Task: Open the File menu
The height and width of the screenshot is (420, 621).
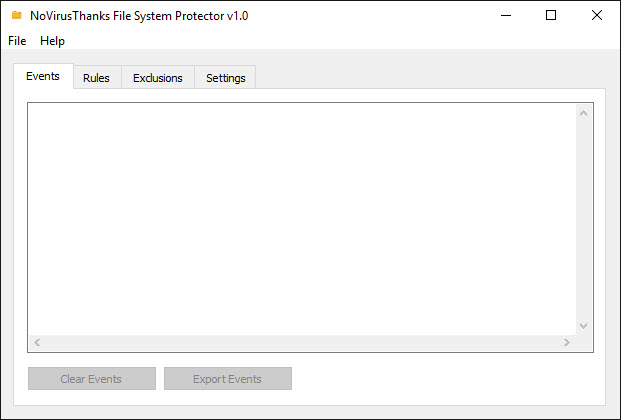Action: [17, 41]
